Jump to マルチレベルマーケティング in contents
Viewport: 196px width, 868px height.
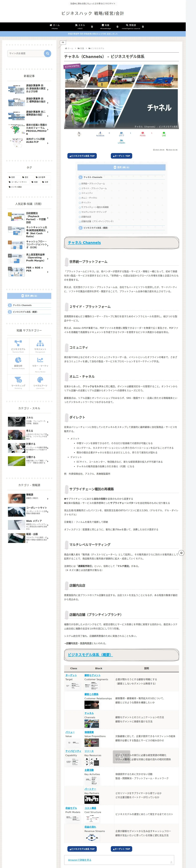94,212
